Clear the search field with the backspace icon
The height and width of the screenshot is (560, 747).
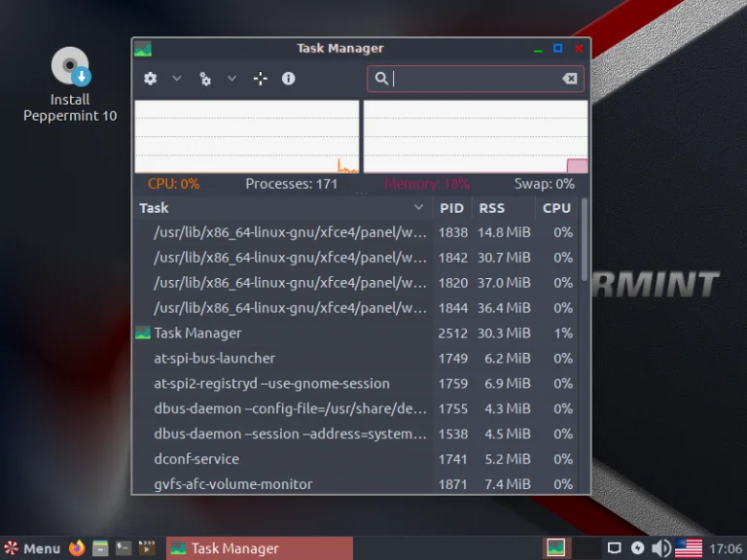click(x=570, y=79)
